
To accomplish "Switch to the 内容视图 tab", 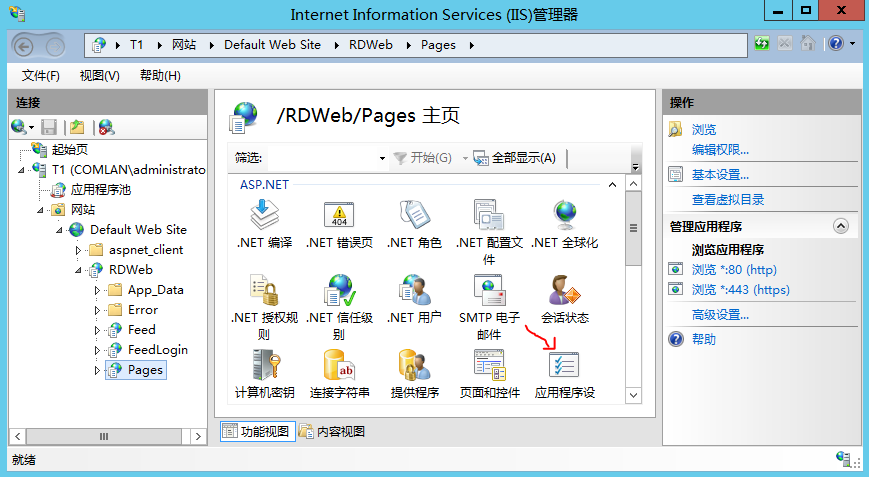I will click(x=333, y=431).
